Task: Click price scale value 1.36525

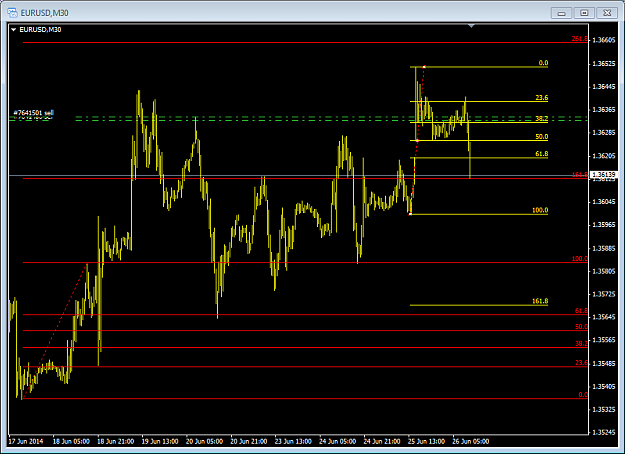Action: (604, 64)
